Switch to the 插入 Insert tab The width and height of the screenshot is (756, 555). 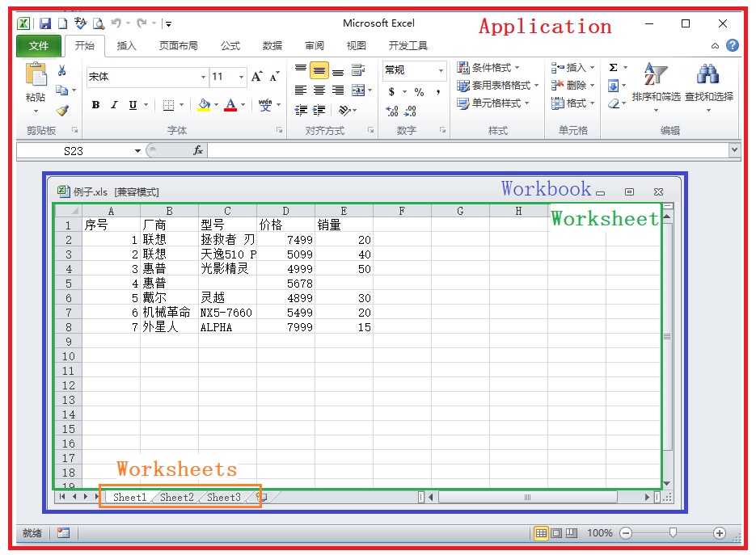coord(126,46)
